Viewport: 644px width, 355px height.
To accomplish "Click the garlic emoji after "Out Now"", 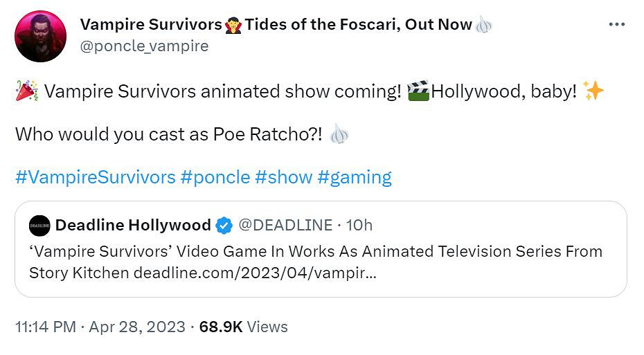I will [483, 25].
